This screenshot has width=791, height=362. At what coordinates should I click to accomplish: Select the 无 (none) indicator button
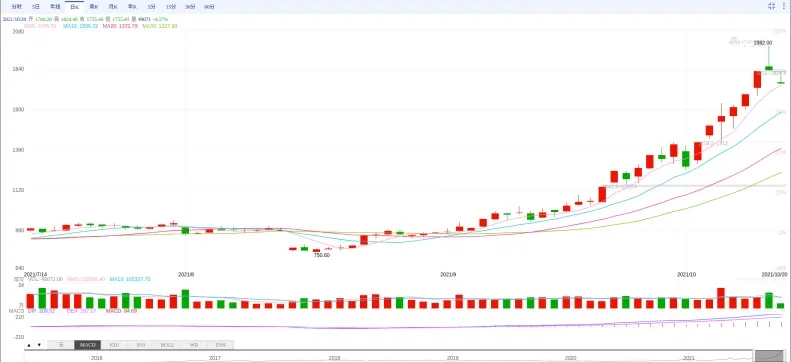pyautogui.click(x=61, y=345)
